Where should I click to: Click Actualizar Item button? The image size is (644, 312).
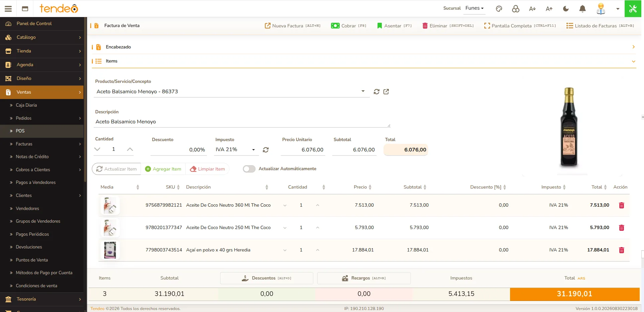117,169
